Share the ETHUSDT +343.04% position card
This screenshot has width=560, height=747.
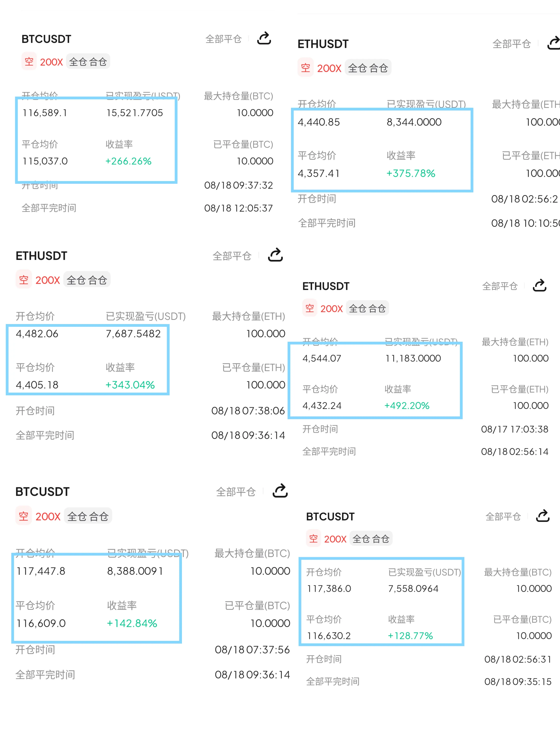[x=275, y=255]
